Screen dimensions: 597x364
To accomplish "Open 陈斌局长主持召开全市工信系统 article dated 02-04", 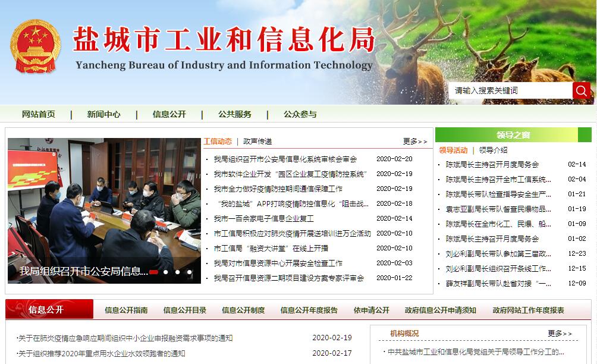I will [x=498, y=179].
